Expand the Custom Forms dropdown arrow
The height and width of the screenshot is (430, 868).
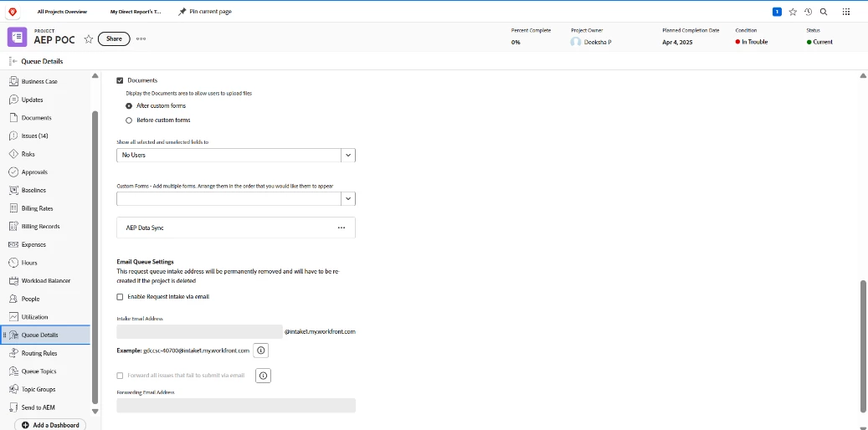pos(348,198)
